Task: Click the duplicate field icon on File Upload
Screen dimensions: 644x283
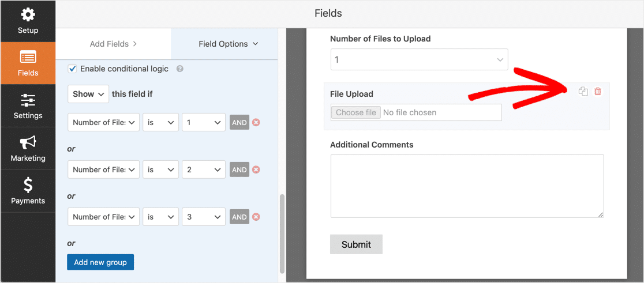Action: (583, 92)
